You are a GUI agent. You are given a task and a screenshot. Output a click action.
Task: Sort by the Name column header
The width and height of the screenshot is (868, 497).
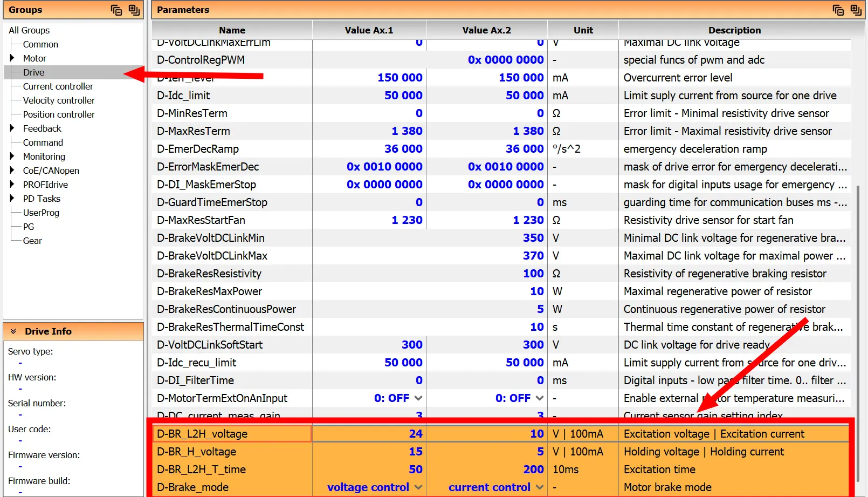click(x=232, y=30)
